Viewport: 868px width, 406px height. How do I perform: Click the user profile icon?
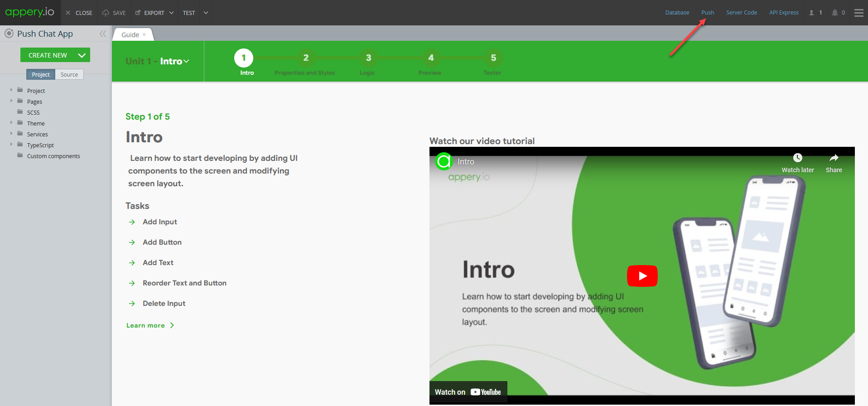coord(811,13)
